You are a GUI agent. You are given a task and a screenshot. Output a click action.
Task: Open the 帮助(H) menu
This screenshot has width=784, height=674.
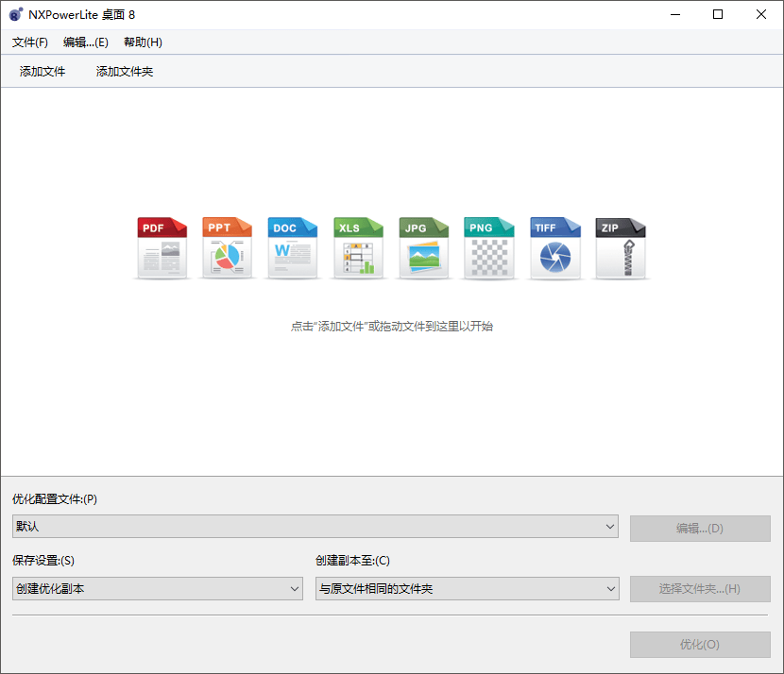click(142, 42)
